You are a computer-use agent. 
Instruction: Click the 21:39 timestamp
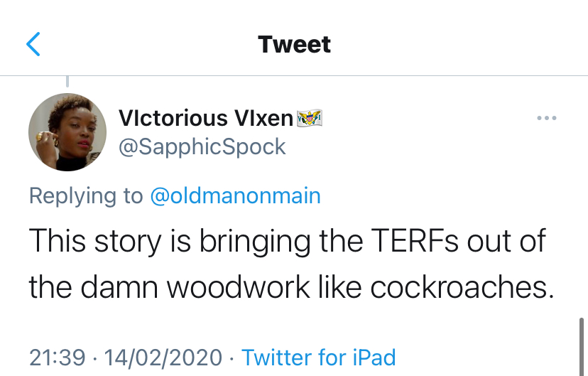point(57,357)
